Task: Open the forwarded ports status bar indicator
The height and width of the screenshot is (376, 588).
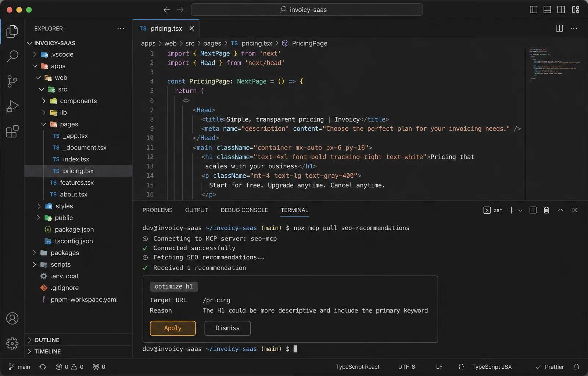Action: click(99, 367)
